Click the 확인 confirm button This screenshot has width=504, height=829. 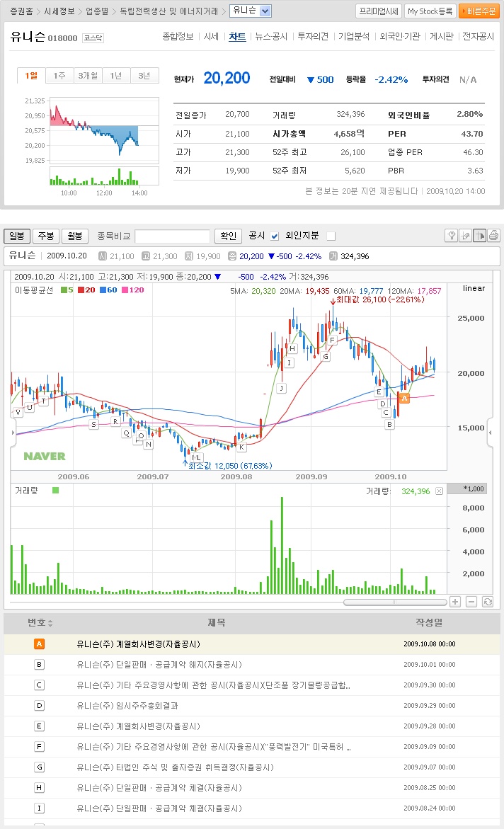click(x=229, y=236)
